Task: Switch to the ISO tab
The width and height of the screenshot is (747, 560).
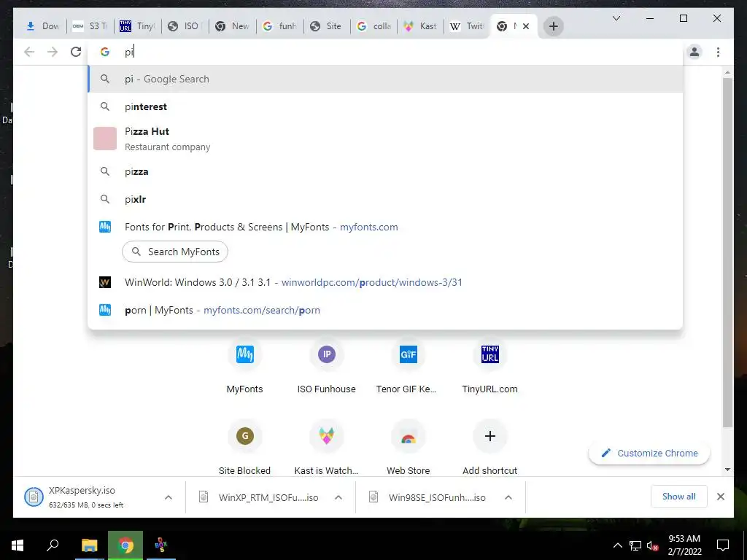Action: tap(185, 26)
